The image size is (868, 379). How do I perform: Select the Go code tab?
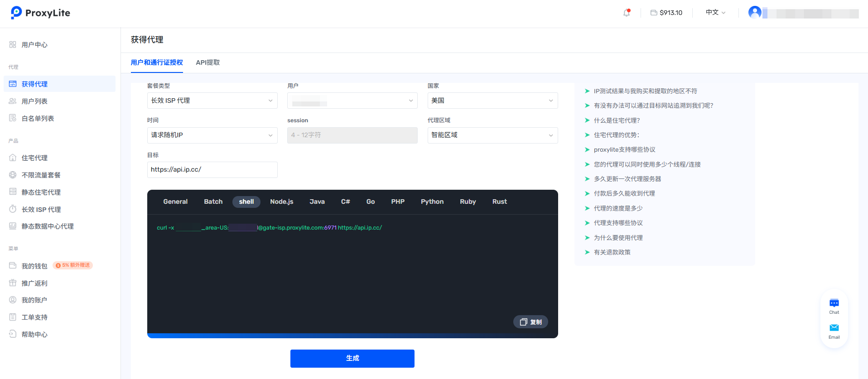[x=371, y=201]
